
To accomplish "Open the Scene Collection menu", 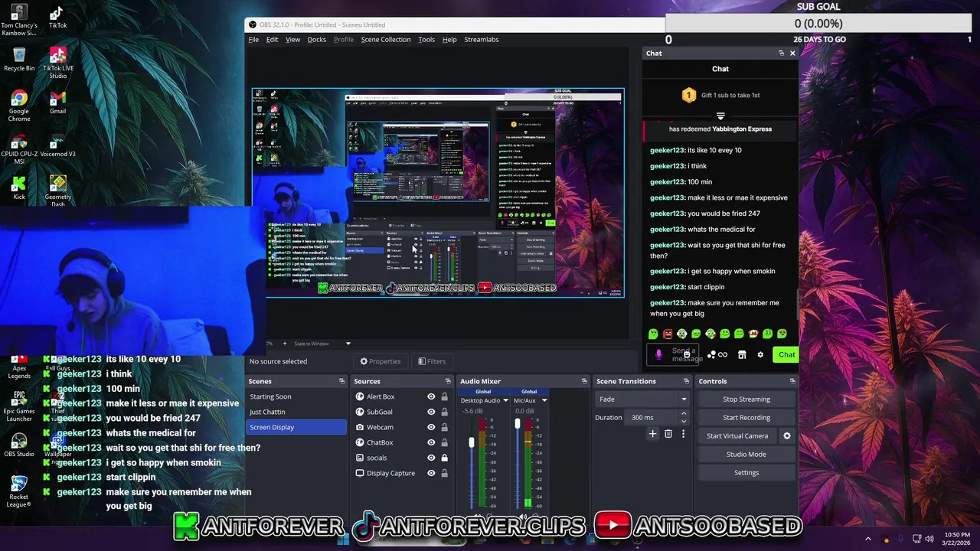I will tap(386, 39).
